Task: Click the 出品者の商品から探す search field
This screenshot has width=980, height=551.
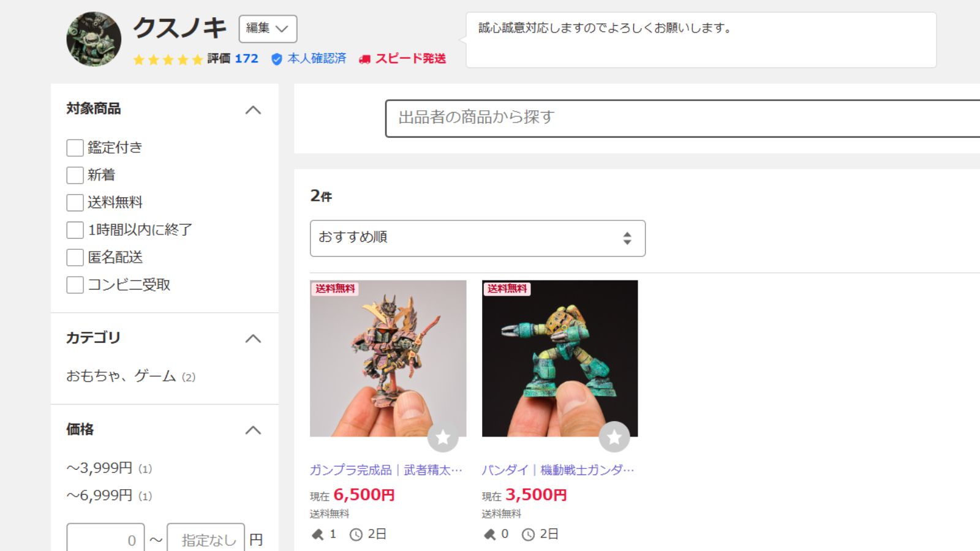Action: coord(682,118)
